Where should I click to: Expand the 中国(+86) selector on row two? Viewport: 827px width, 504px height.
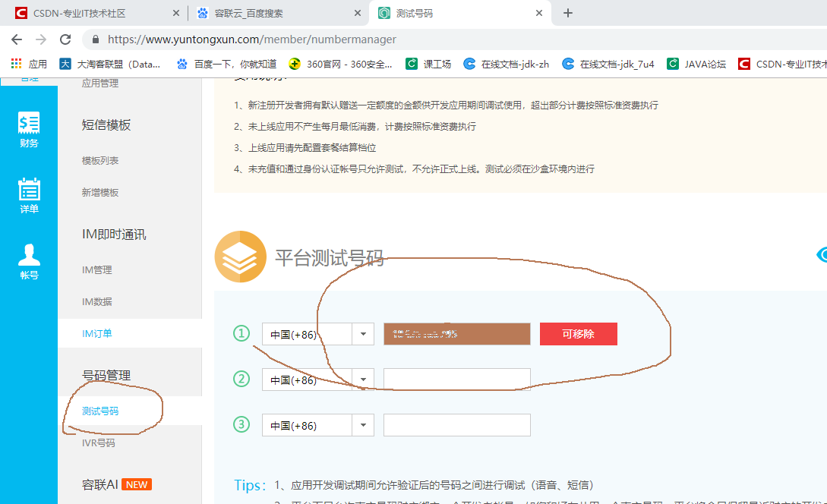363,379
